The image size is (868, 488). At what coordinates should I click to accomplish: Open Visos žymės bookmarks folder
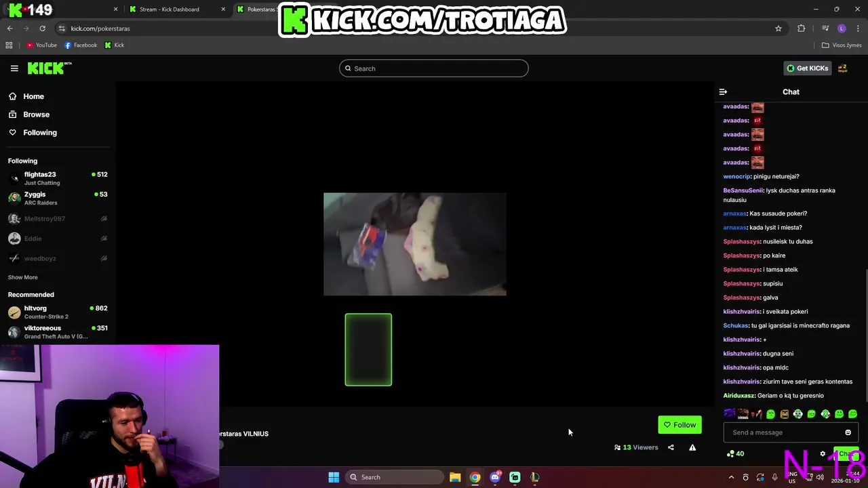(842, 45)
